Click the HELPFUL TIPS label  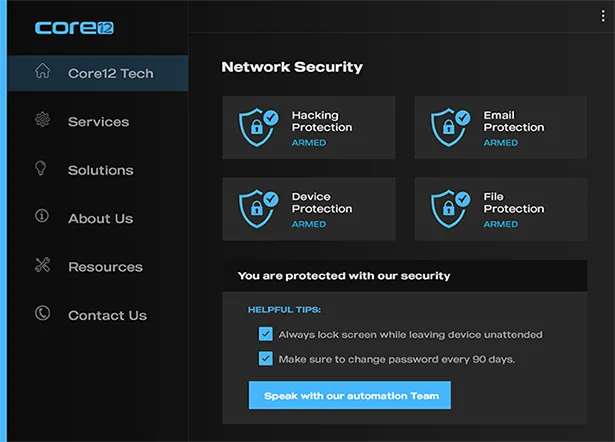(284, 310)
